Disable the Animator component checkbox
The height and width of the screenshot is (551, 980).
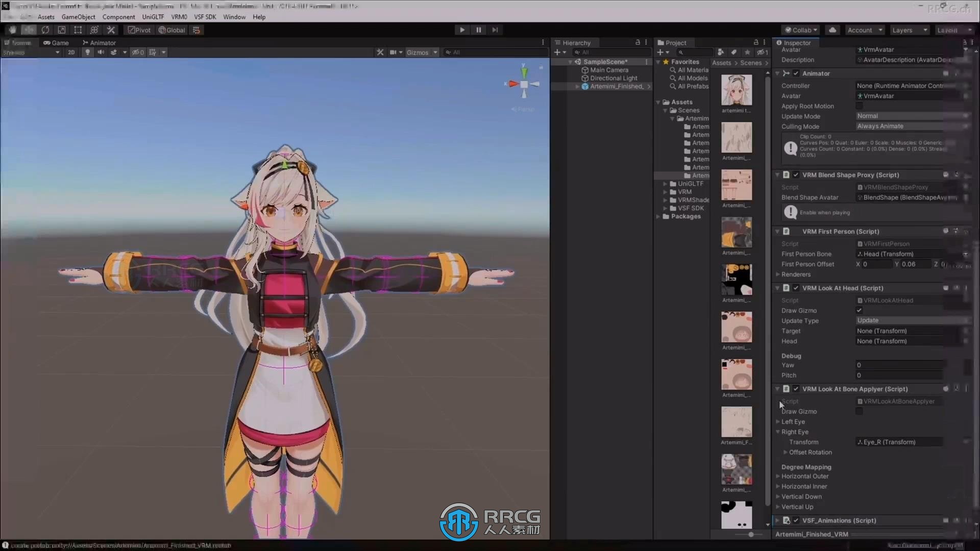click(x=796, y=73)
